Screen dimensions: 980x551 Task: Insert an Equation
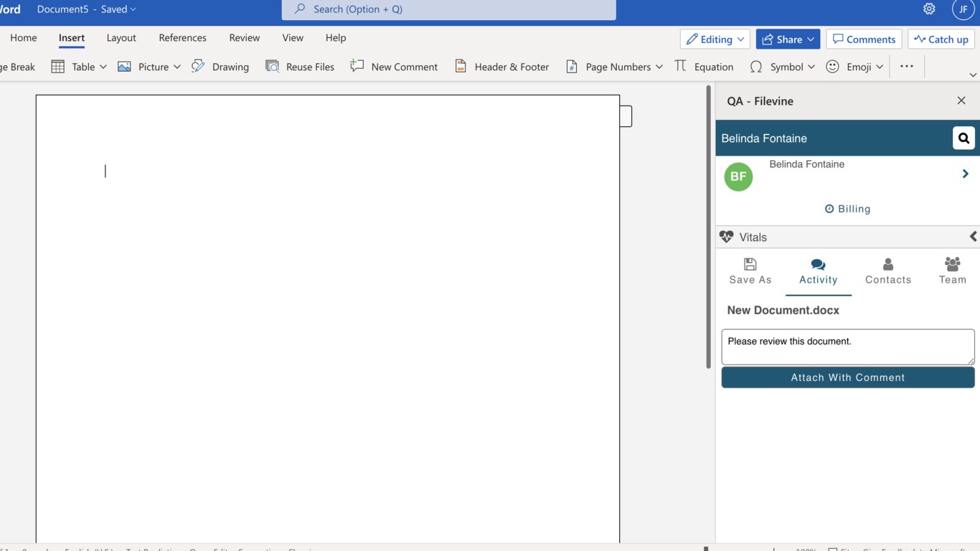704,67
